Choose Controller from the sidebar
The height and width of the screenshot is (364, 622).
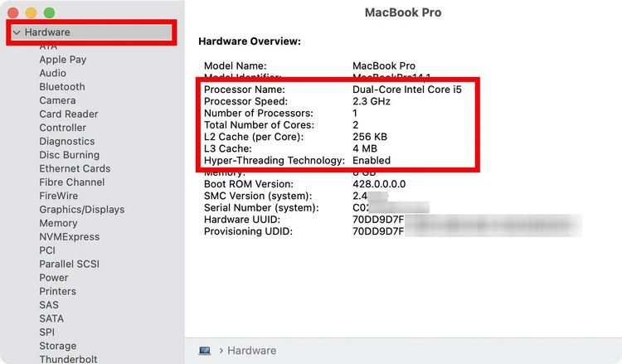(63, 128)
